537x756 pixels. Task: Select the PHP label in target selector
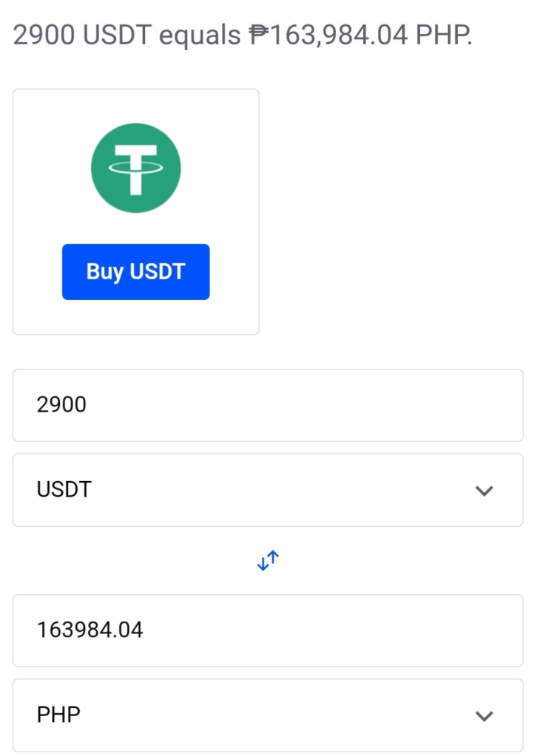point(58,715)
